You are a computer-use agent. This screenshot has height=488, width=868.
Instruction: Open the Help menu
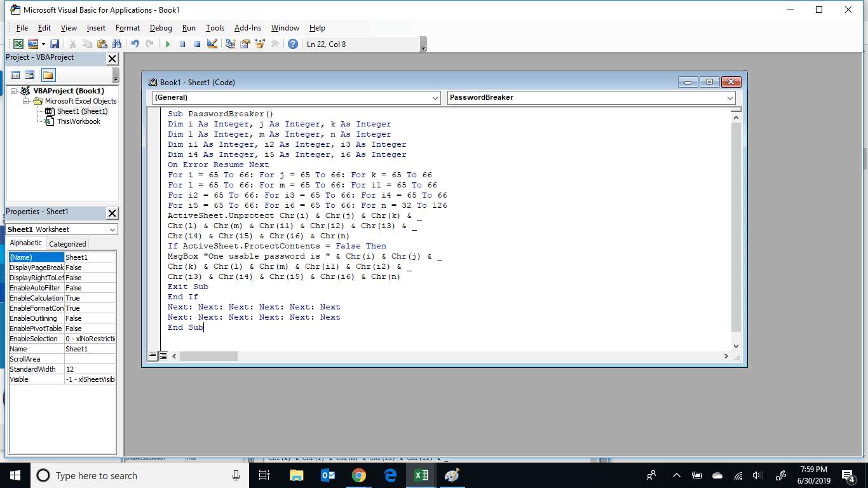pyautogui.click(x=317, y=28)
